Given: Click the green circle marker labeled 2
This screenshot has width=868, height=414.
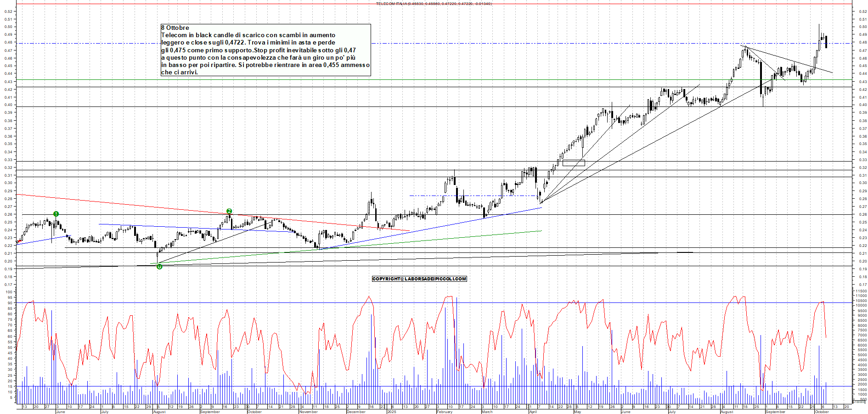Looking at the screenshot, I should (x=229, y=211).
